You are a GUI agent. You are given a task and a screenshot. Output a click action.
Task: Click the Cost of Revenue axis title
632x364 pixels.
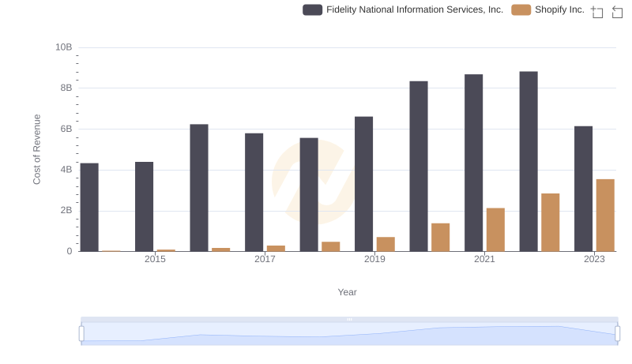pyautogui.click(x=36, y=149)
